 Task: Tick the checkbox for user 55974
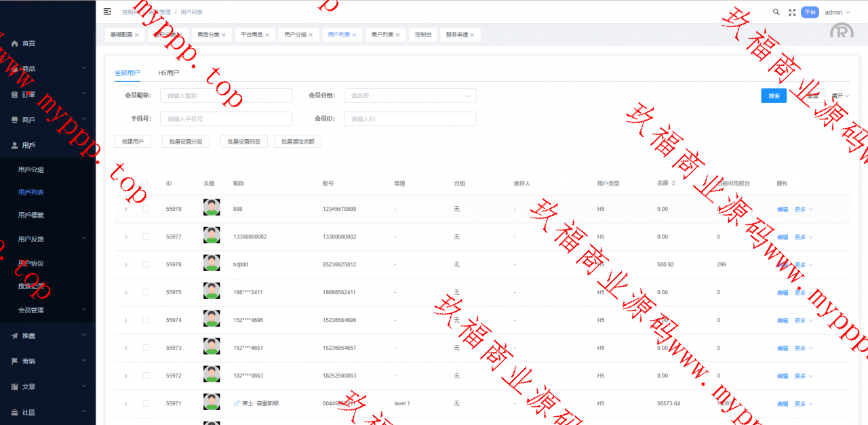point(146,320)
